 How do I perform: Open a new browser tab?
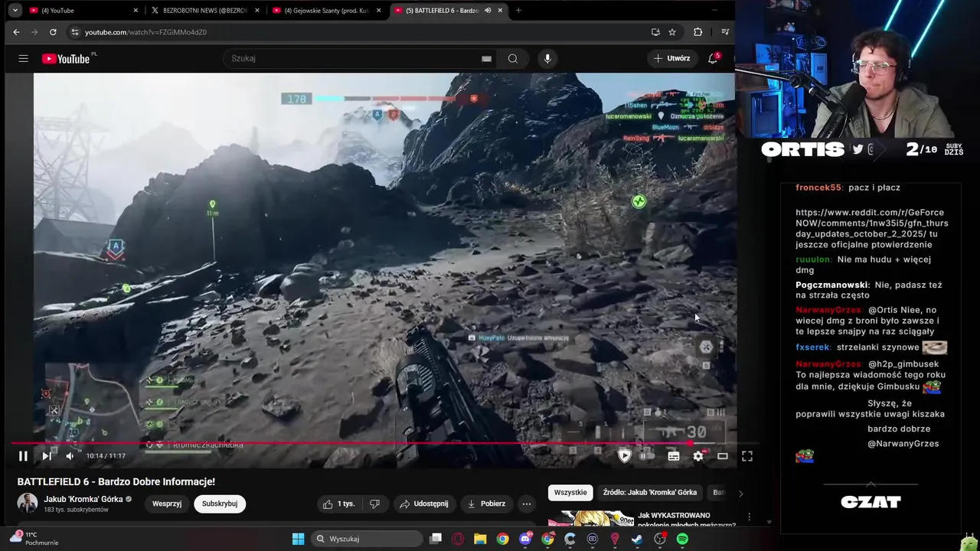[518, 11]
